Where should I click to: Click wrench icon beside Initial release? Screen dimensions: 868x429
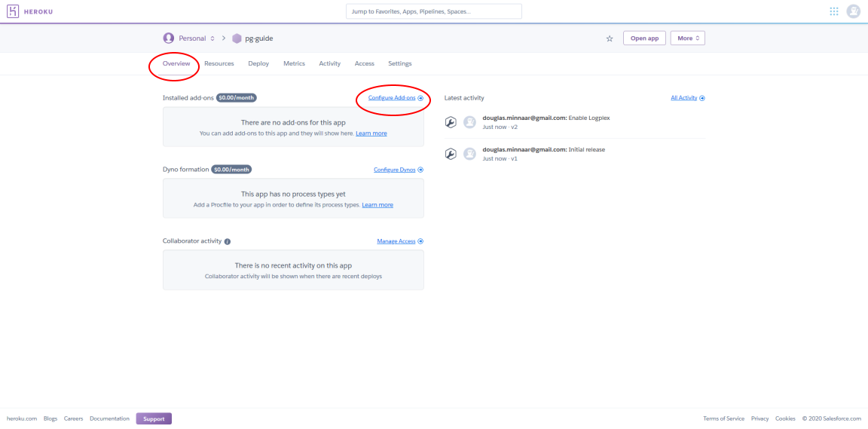pos(451,154)
